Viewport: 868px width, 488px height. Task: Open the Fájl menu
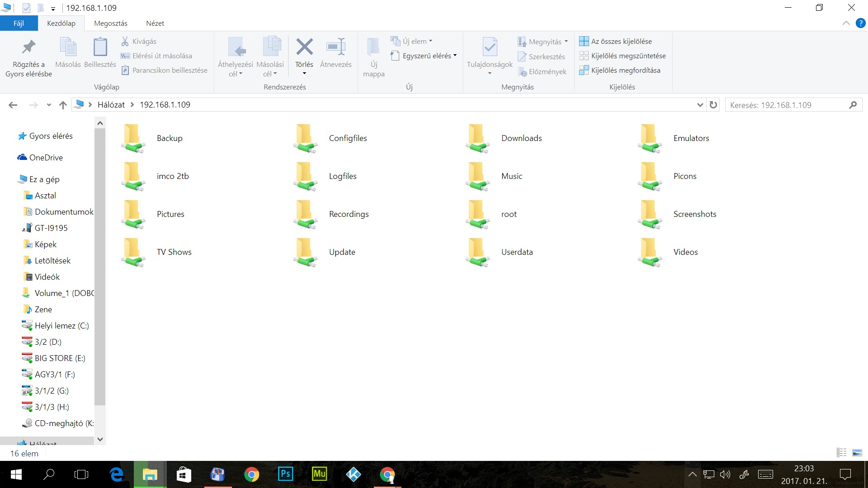point(19,23)
